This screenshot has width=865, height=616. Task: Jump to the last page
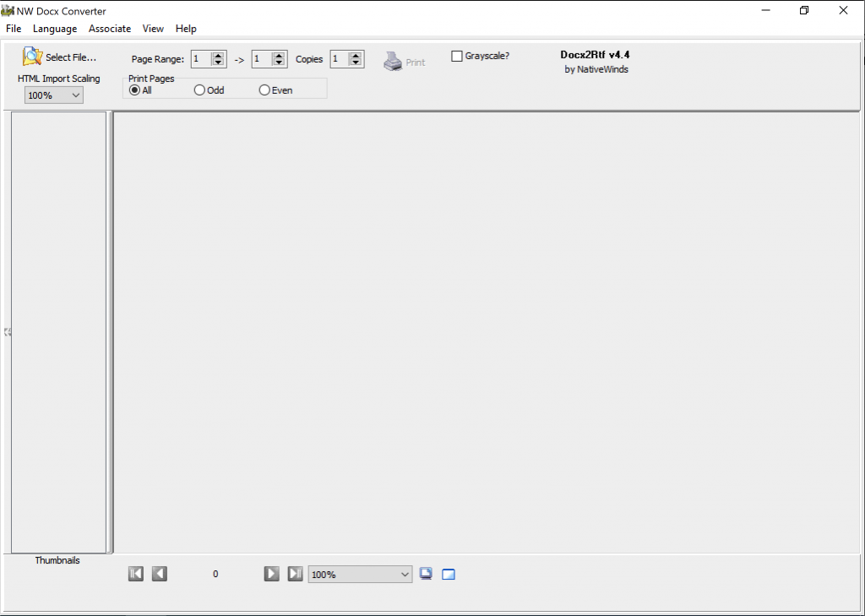[x=295, y=574]
